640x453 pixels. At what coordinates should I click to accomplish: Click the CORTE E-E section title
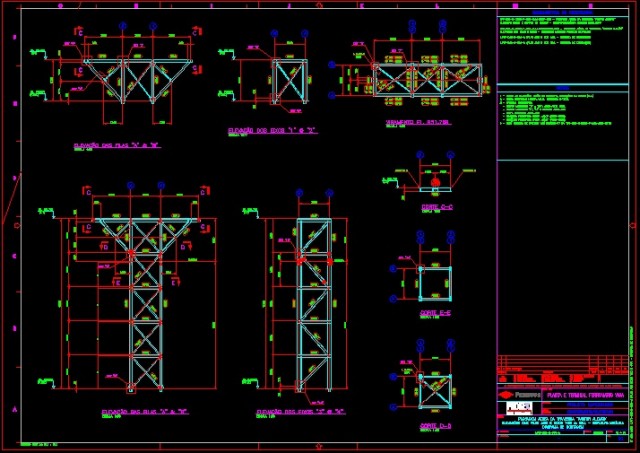click(x=437, y=313)
